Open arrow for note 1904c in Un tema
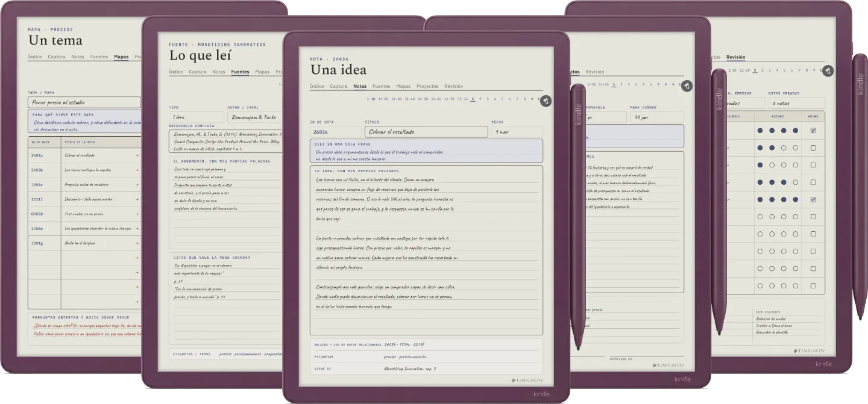868x404 pixels. (x=137, y=185)
